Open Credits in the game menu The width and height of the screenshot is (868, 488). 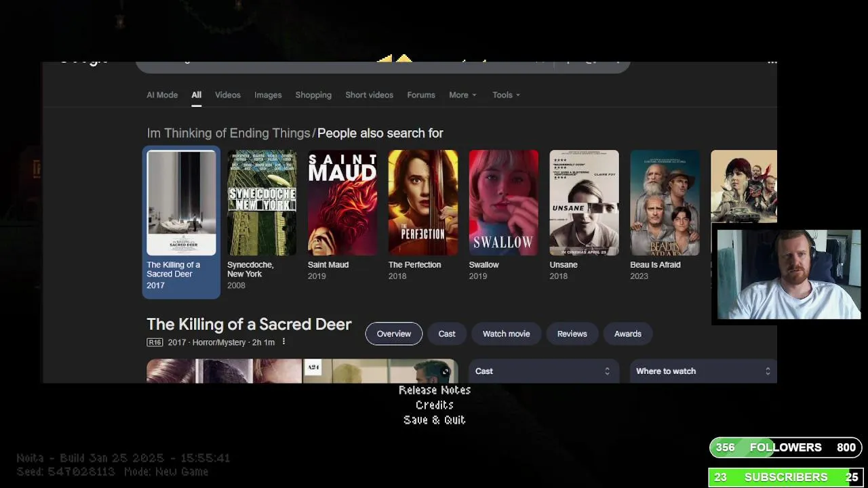pos(435,405)
